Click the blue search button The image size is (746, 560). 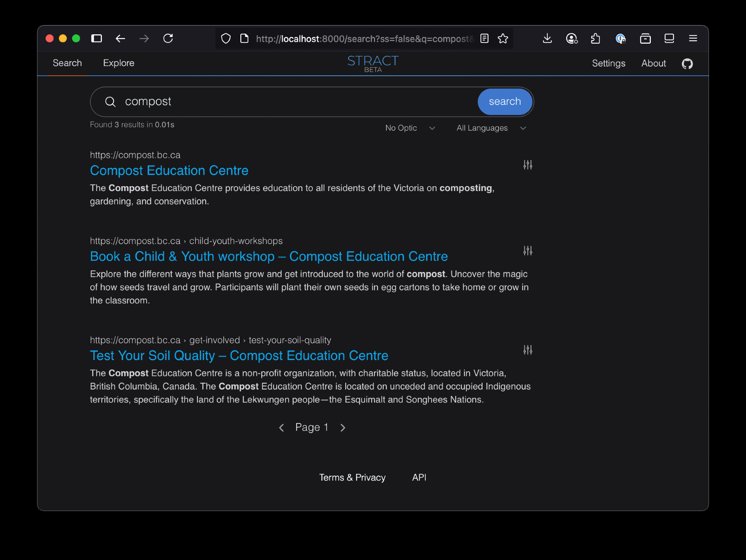[x=505, y=101]
